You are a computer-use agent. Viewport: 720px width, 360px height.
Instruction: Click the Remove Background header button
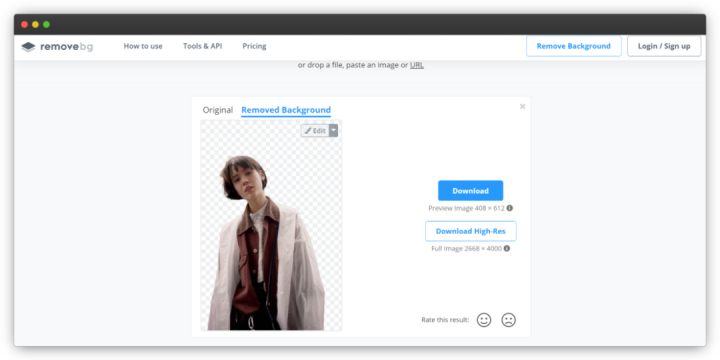[574, 46]
